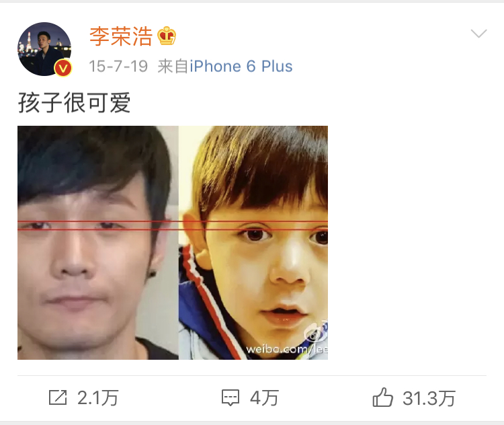
Task: Tap the 2.1万 repost count
Action: click(x=97, y=398)
